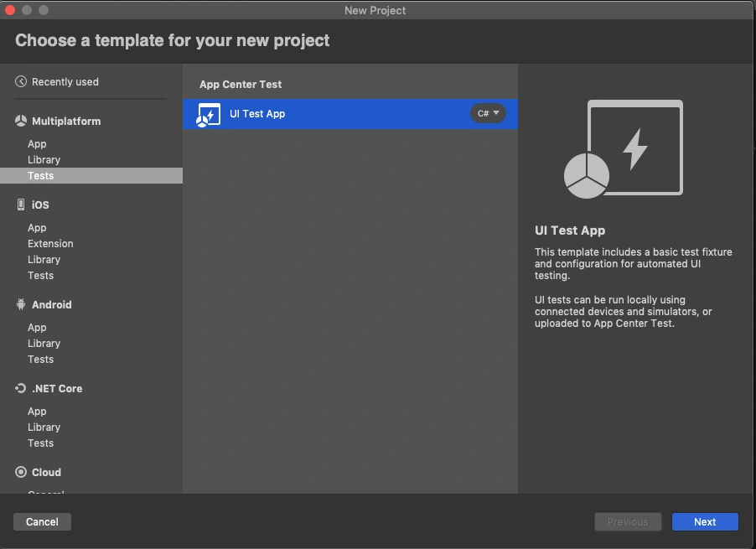756x549 pixels.
Task: Click the iOS phone icon
Action: coord(21,205)
